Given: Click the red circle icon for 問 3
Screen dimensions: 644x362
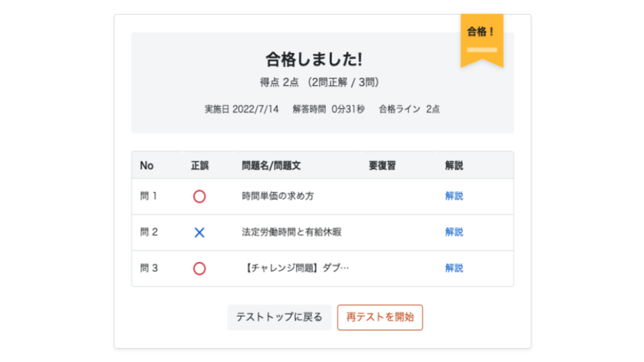Looking at the screenshot, I should click(199, 269).
